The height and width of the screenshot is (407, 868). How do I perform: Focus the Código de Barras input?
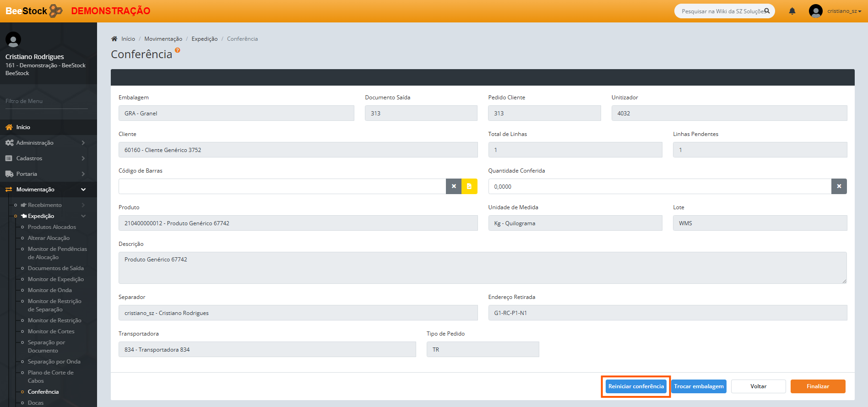tap(282, 186)
